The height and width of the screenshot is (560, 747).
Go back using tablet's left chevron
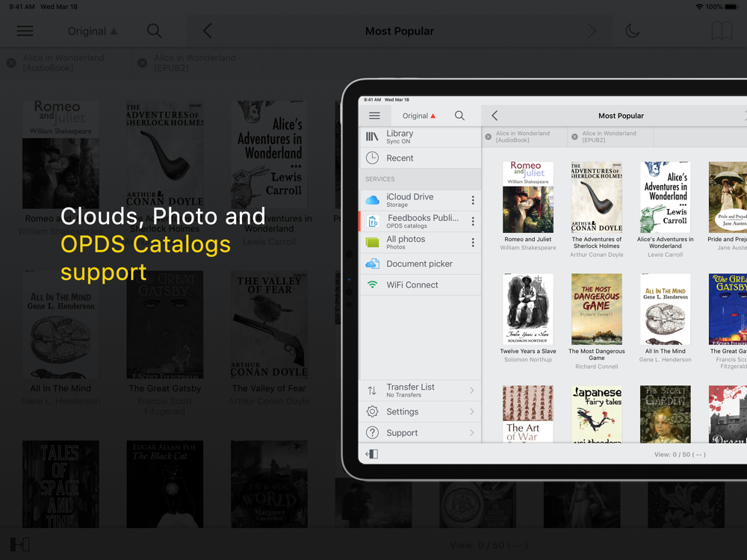point(495,116)
